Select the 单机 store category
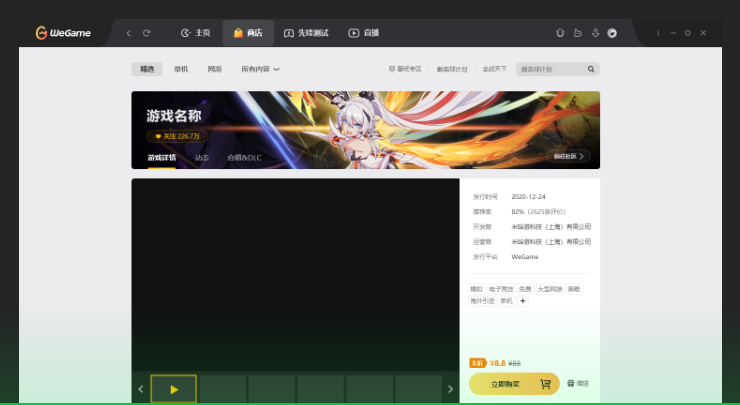Screen dimensions: 740x405 [181, 69]
